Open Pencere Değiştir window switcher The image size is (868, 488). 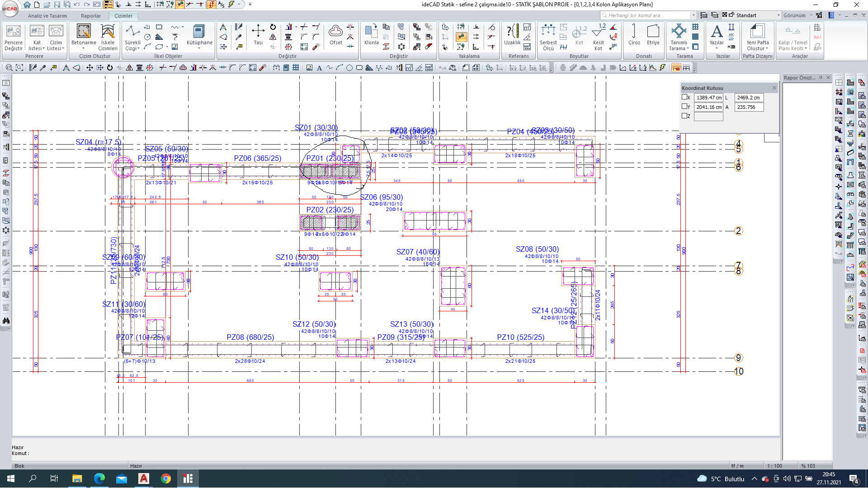click(14, 37)
